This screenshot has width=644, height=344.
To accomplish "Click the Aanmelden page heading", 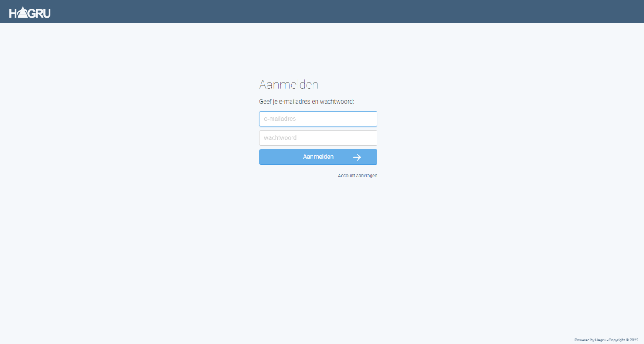I will (289, 85).
